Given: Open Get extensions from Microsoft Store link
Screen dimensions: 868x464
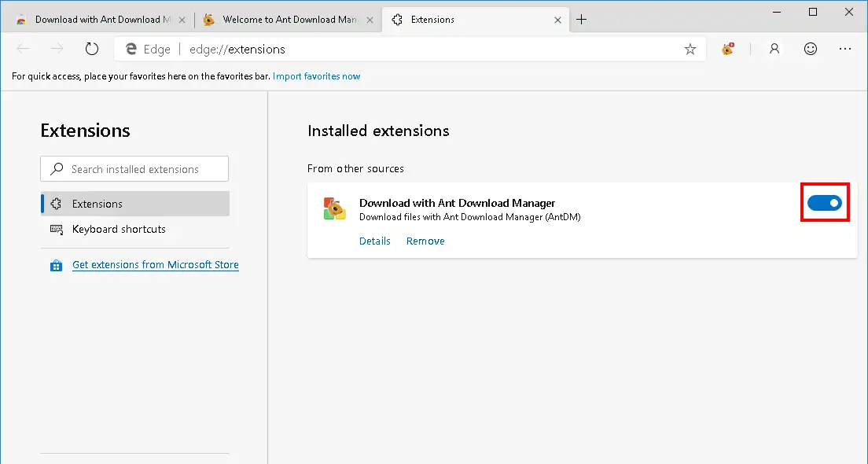Looking at the screenshot, I should 156,265.
